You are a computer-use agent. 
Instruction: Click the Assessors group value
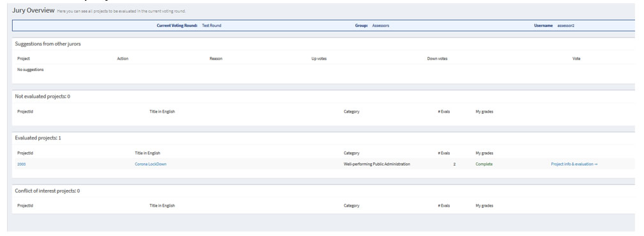click(380, 26)
